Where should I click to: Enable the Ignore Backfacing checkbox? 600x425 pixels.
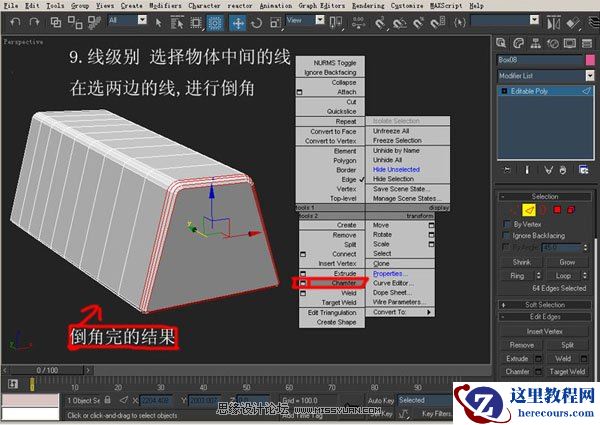click(507, 235)
